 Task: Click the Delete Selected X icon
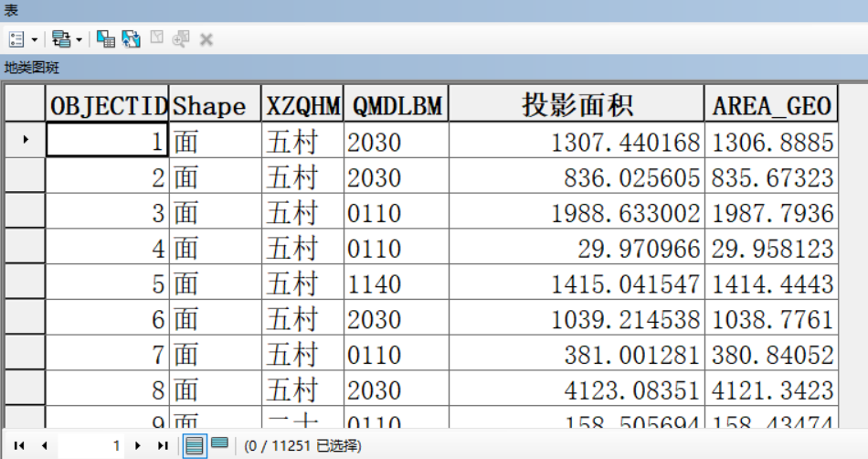(x=206, y=39)
